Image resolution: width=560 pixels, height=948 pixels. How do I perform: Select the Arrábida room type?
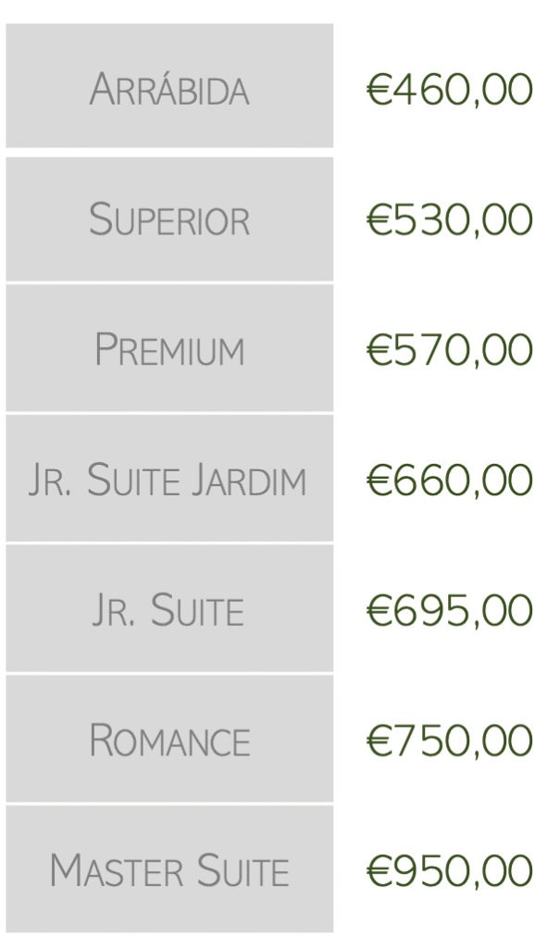pos(169,91)
